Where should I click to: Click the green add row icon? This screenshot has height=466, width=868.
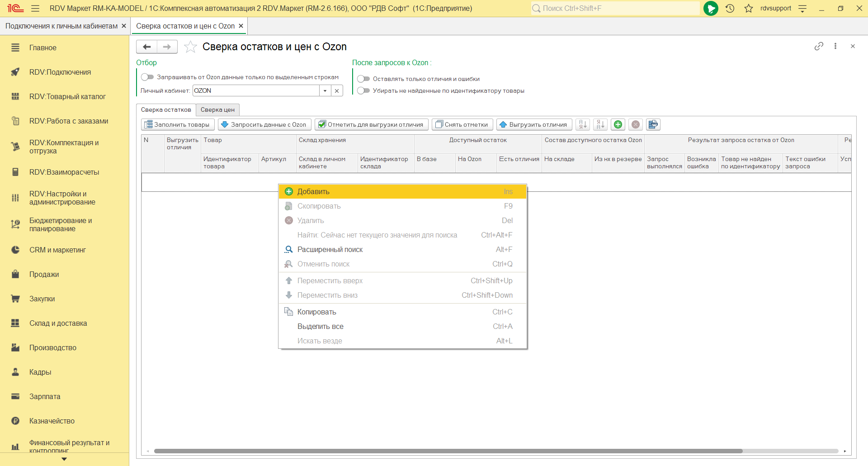coord(618,124)
